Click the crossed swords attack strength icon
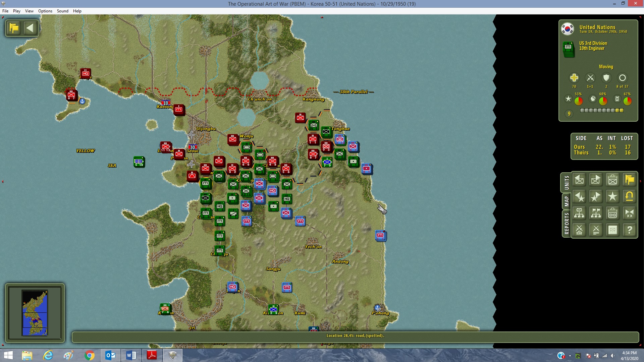 [590, 78]
